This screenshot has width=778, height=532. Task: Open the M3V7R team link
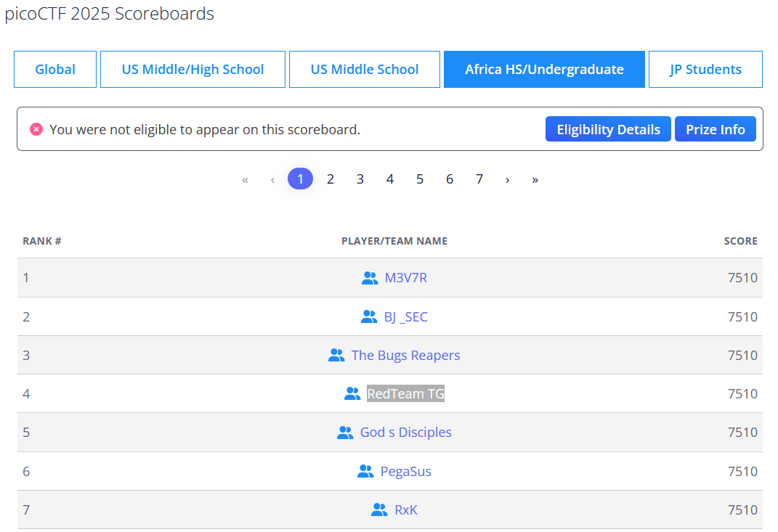(406, 278)
